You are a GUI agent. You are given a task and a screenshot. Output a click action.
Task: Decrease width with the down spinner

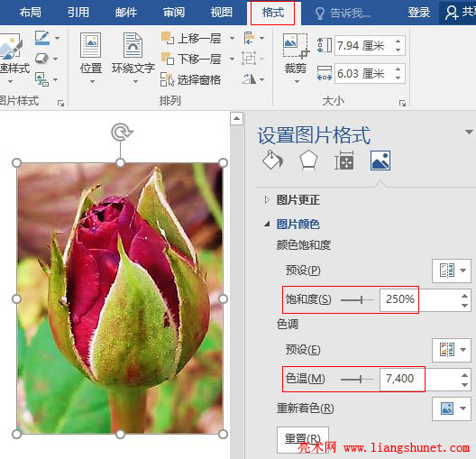(x=398, y=78)
